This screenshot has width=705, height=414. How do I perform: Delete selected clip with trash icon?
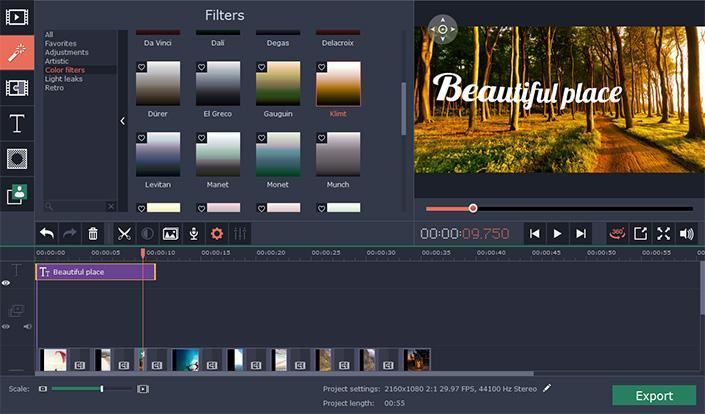click(x=93, y=233)
